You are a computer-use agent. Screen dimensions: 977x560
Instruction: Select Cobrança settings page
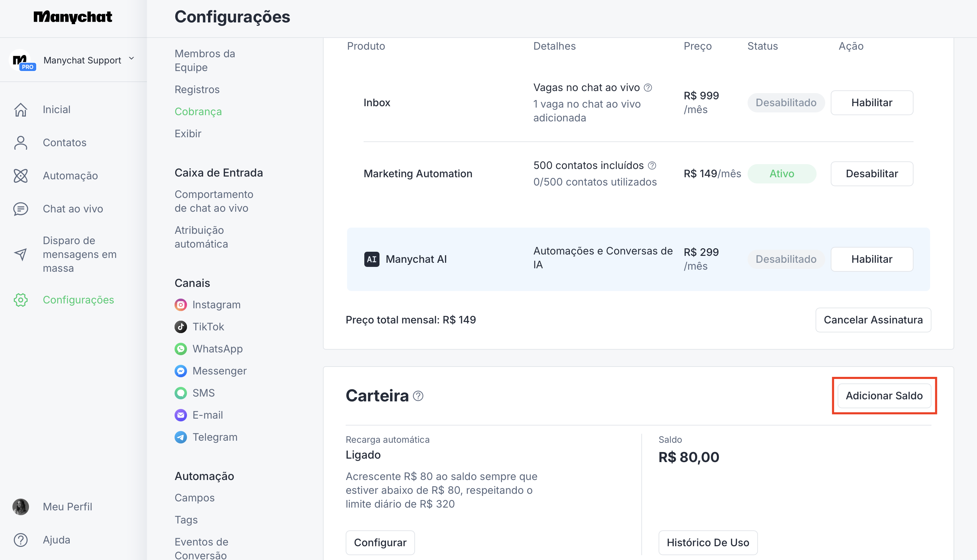(x=198, y=111)
